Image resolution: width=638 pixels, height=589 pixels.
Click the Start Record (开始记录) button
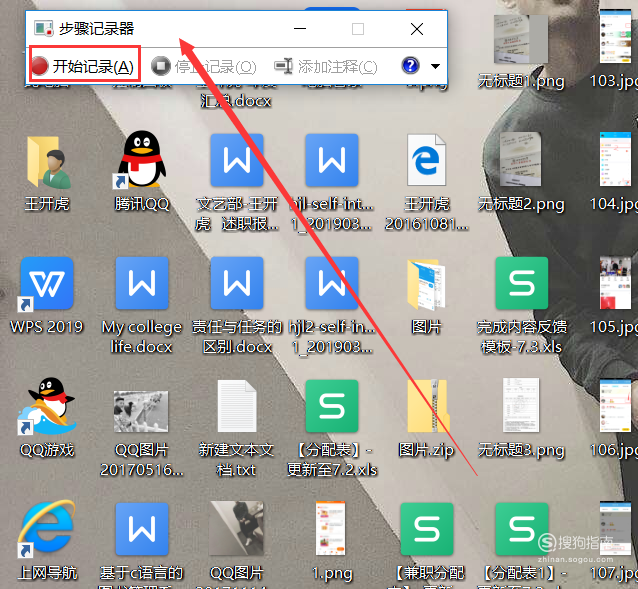pos(83,66)
